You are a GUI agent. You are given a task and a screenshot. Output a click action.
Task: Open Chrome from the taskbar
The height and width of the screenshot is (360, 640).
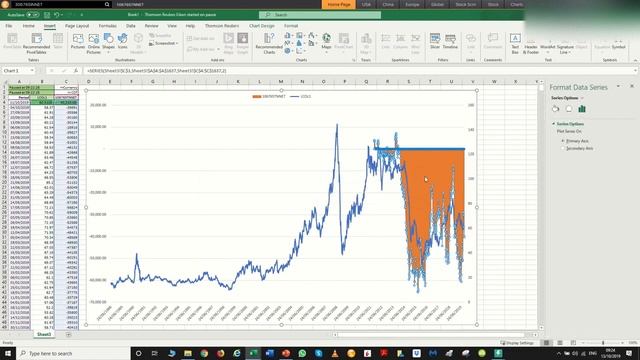point(204,353)
